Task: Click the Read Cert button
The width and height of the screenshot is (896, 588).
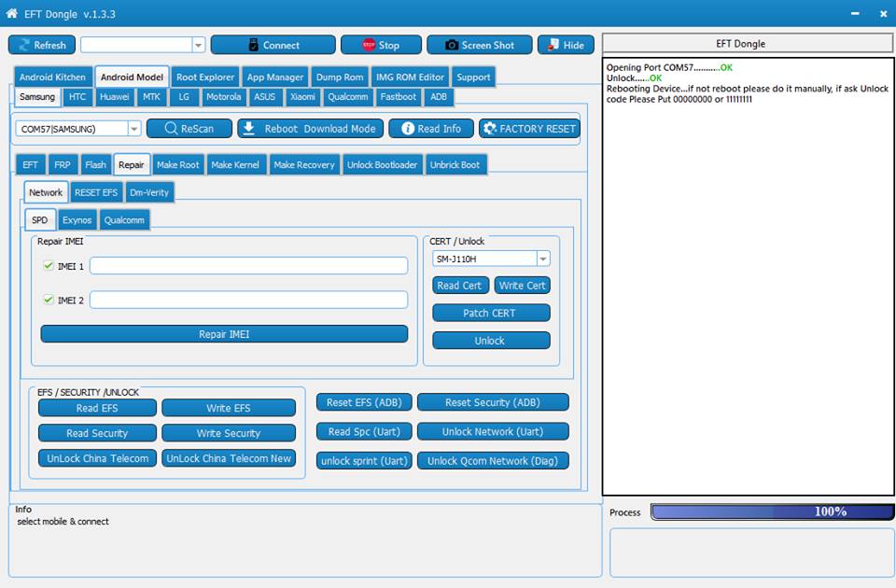Action: (x=459, y=286)
